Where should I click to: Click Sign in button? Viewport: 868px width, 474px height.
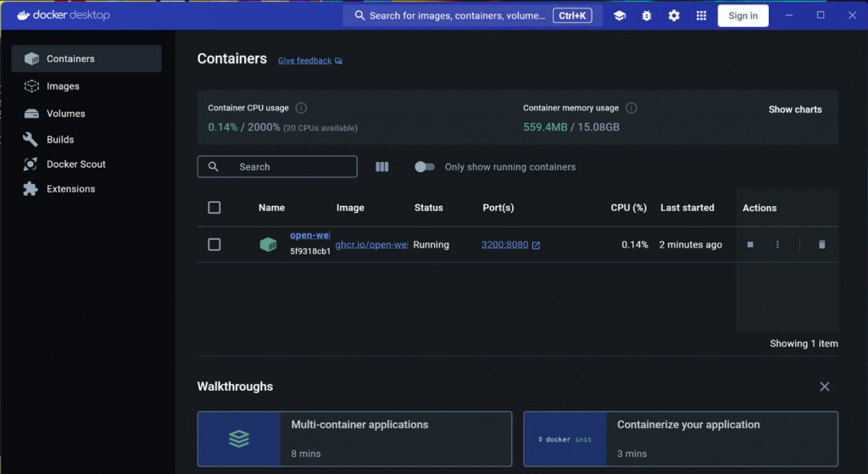point(743,15)
